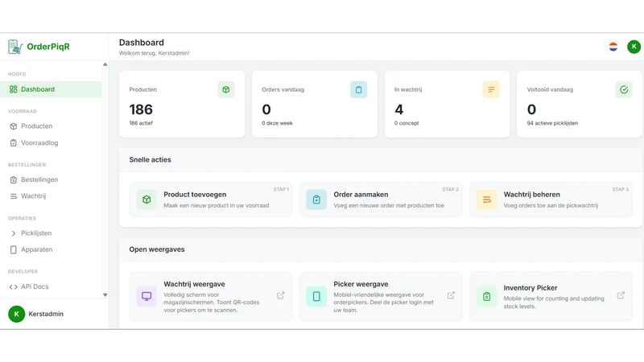Open the Wachtrij weergave view
644x362 pixels.
click(211, 296)
